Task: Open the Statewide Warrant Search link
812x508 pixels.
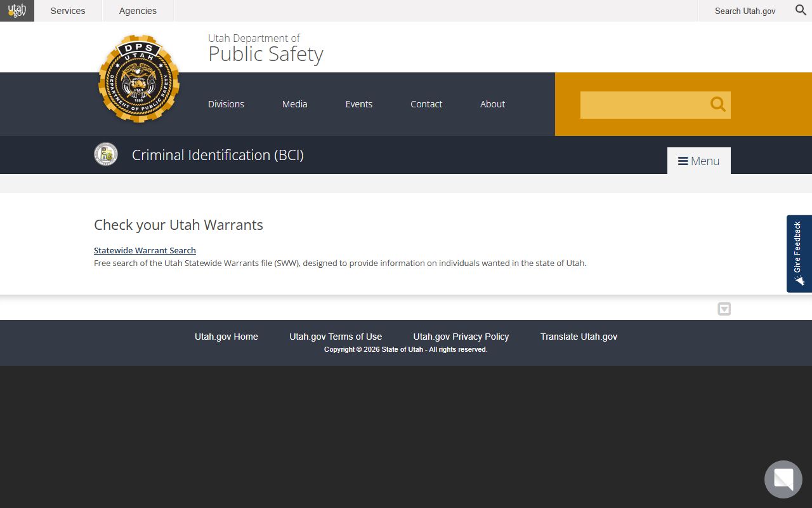Action: click(x=145, y=250)
